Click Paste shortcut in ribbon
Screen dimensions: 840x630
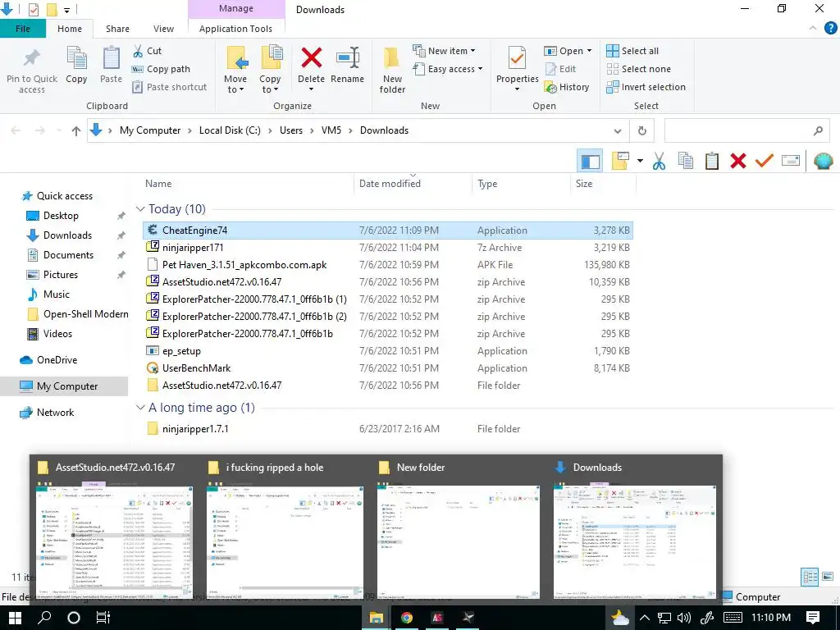[x=169, y=87]
